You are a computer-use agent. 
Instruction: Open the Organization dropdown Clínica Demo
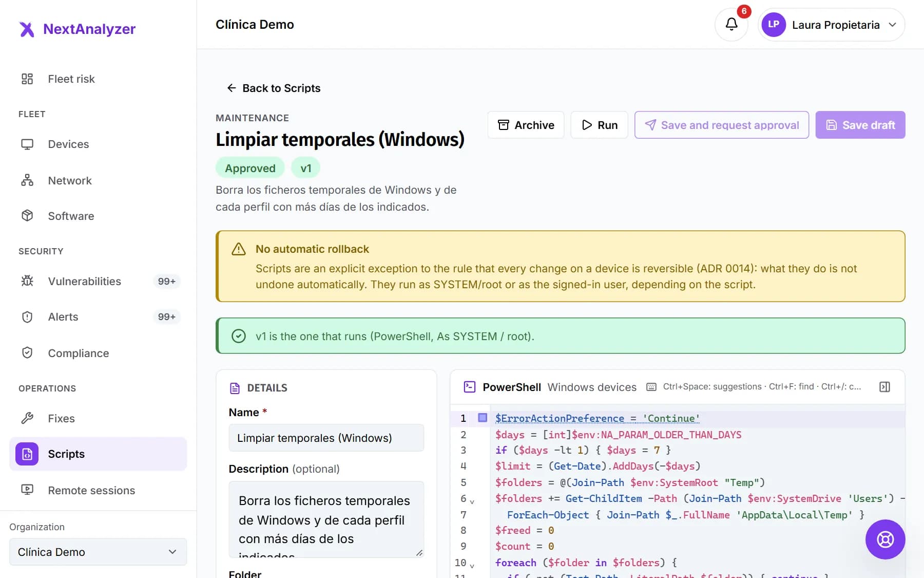click(98, 552)
